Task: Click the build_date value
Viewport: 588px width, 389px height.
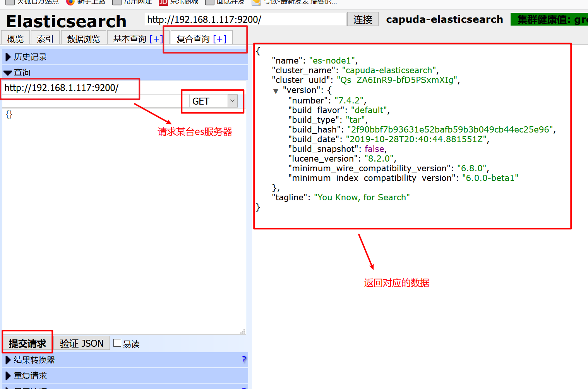Action: point(416,139)
